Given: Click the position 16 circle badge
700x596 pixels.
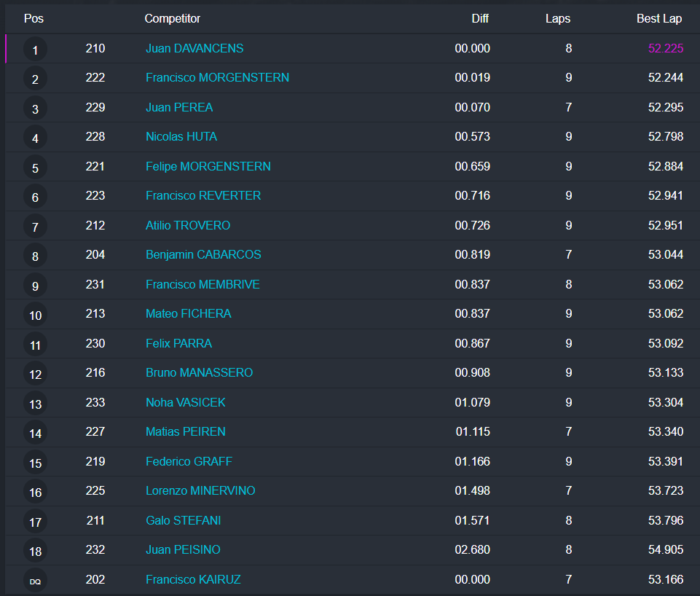Looking at the screenshot, I should (35, 492).
